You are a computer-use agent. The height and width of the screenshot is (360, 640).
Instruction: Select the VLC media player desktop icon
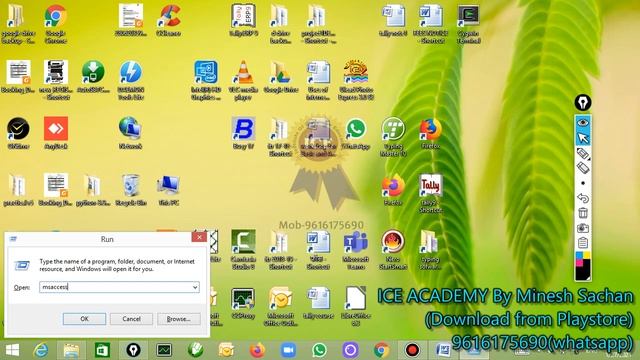pyautogui.click(x=243, y=80)
